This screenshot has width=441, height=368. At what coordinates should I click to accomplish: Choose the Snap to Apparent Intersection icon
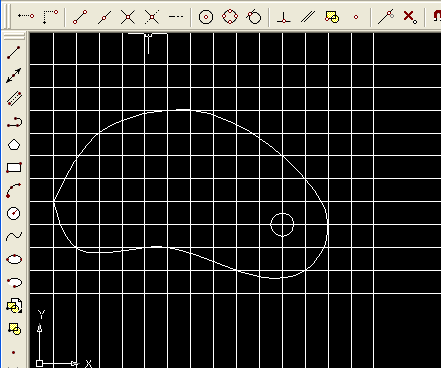pyautogui.click(x=152, y=17)
